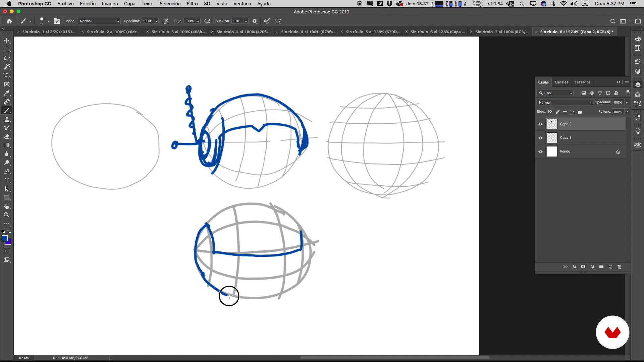Select the Capa 1 layer thumbnail
644x362 pixels.
coord(552,138)
